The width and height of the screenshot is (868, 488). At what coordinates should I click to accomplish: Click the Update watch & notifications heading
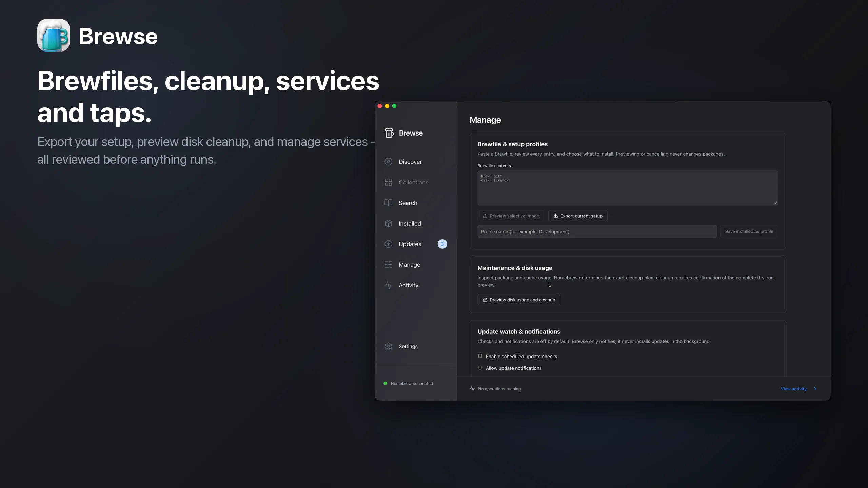pyautogui.click(x=519, y=331)
